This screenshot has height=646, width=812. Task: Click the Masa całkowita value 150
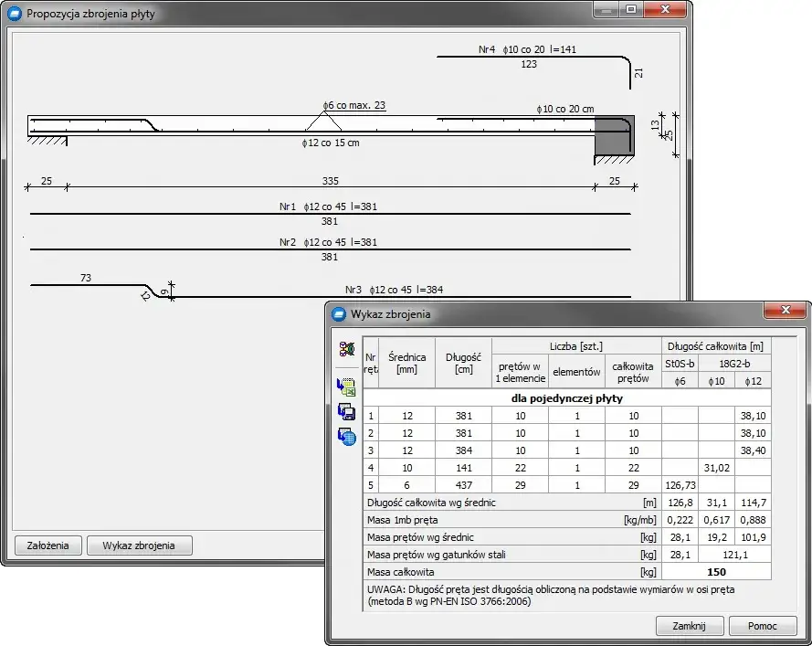(x=716, y=571)
